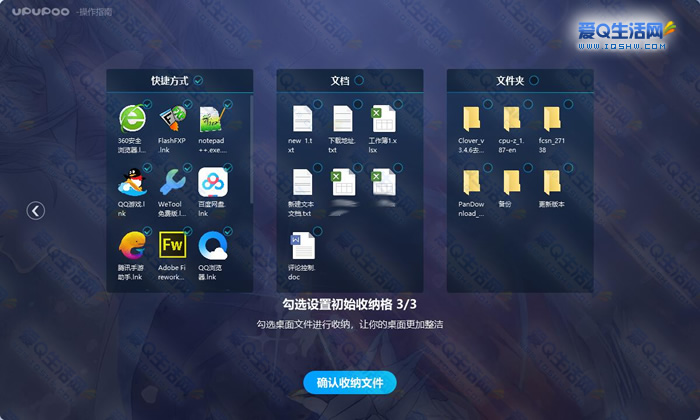The image size is (700, 420).
Task: Select the new 1.txt document icon
Action: (x=302, y=119)
